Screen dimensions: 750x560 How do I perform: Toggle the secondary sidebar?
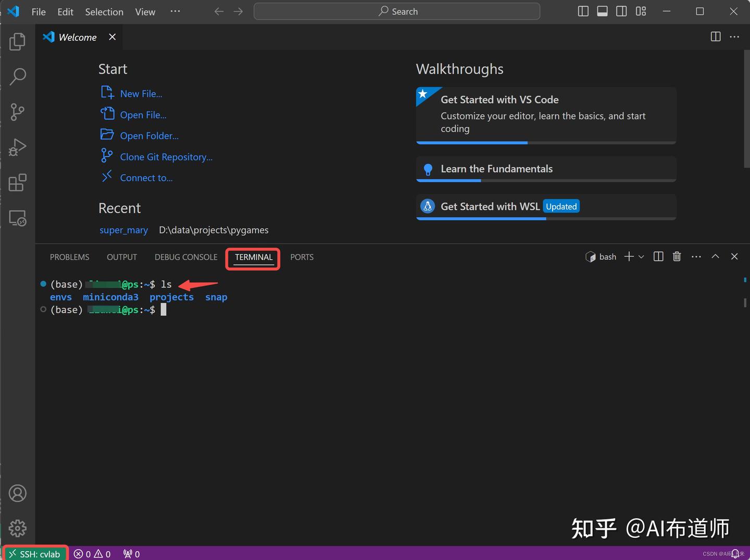pyautogui.click(x=621, y=11)
